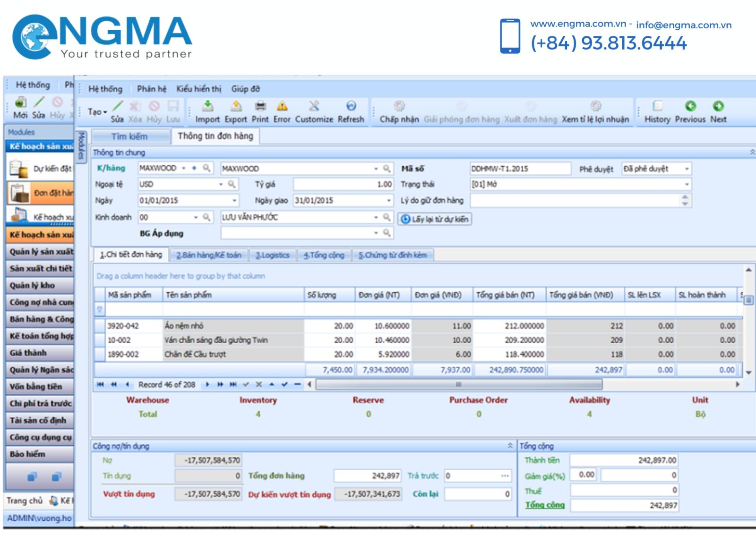Click the Print toolbar icon

point(260,106)
